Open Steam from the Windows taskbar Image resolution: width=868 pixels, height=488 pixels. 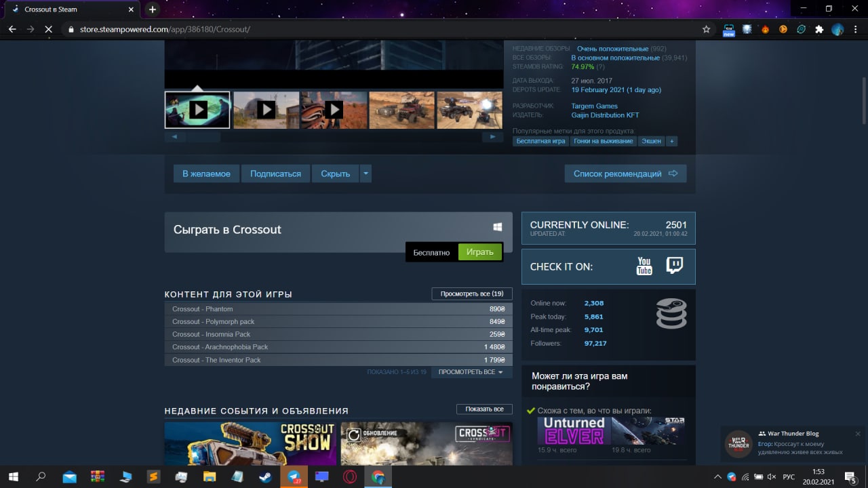[x=265, y=476]
